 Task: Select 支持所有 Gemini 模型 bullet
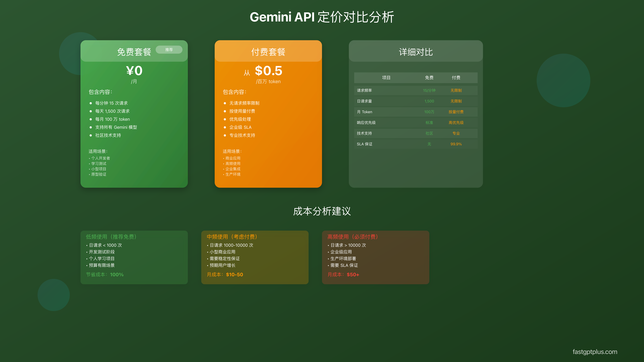116,127
